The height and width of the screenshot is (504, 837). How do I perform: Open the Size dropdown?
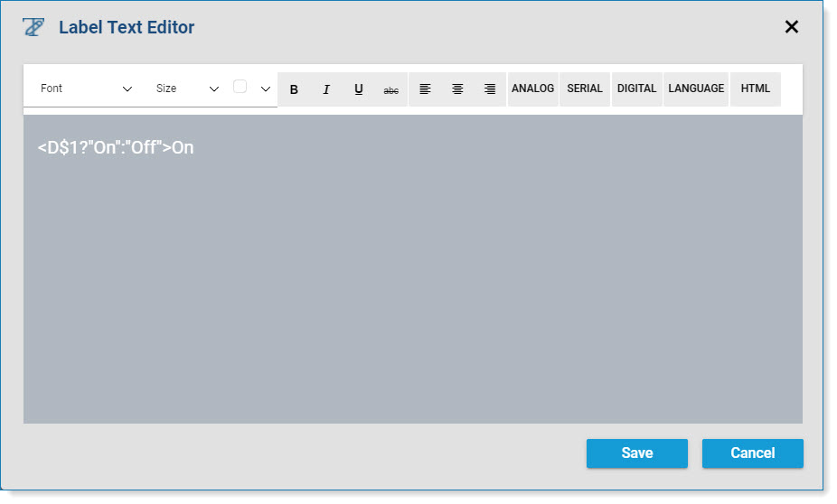187,89
